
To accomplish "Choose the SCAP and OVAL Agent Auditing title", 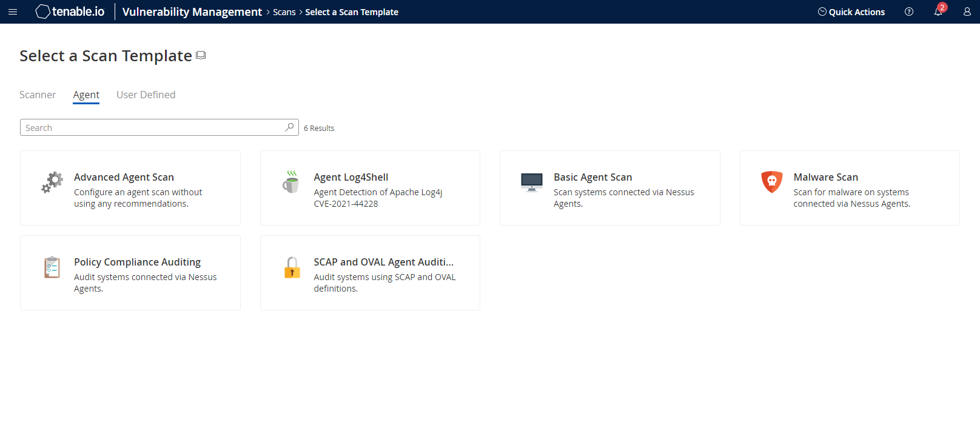I will (384, 262).
